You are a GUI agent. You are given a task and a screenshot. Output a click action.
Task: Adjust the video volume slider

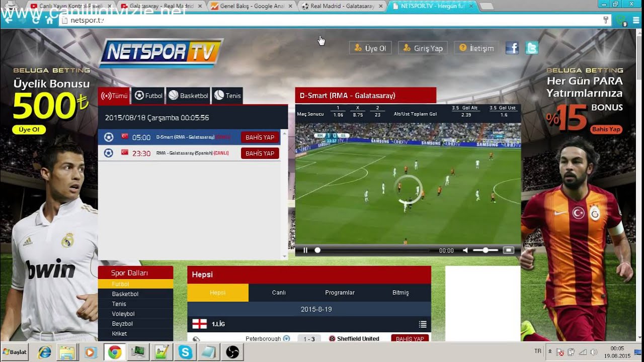click(x=486, y=250)
